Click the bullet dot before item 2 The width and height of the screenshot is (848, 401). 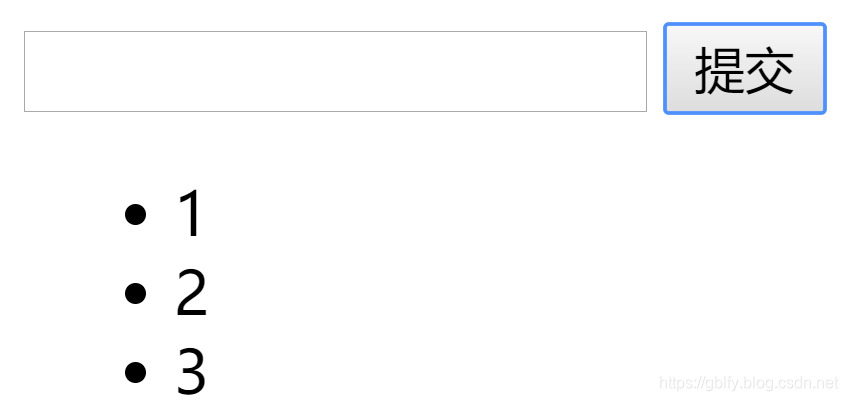(x=135, y=293)
